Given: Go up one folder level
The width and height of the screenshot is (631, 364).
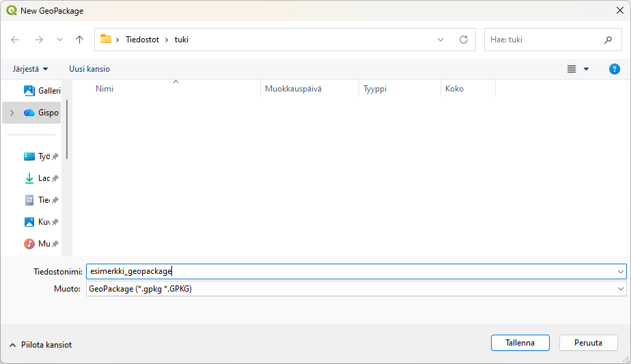Looking at the screenshot, I should click(x=80, y=40).
